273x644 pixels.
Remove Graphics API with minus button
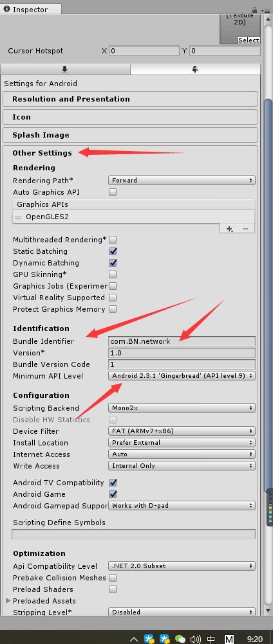[245, 229]
